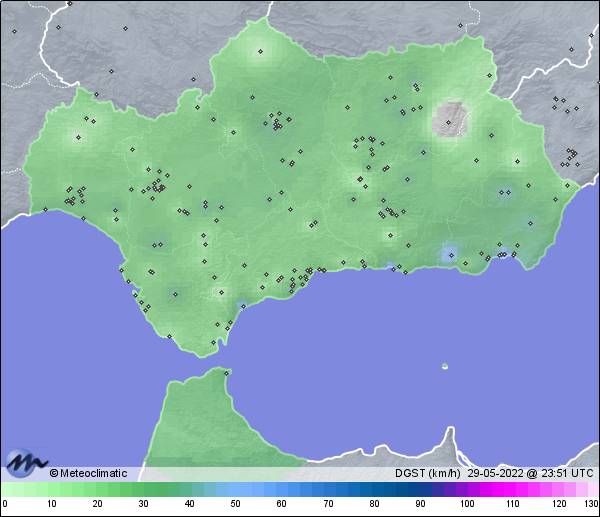This screenshot has height=517, width=600.
Task: Click the westernmost station marker on the Huelva coast
Action: (x=43, y=208)
